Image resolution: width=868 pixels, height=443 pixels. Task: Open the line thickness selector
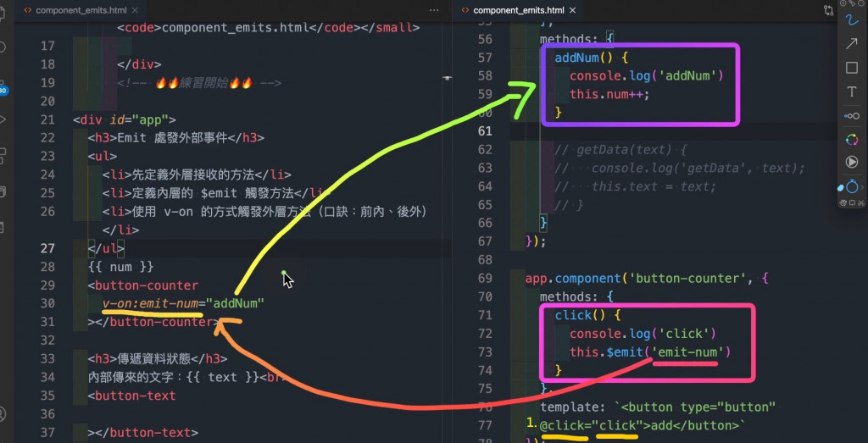[851, 115]
